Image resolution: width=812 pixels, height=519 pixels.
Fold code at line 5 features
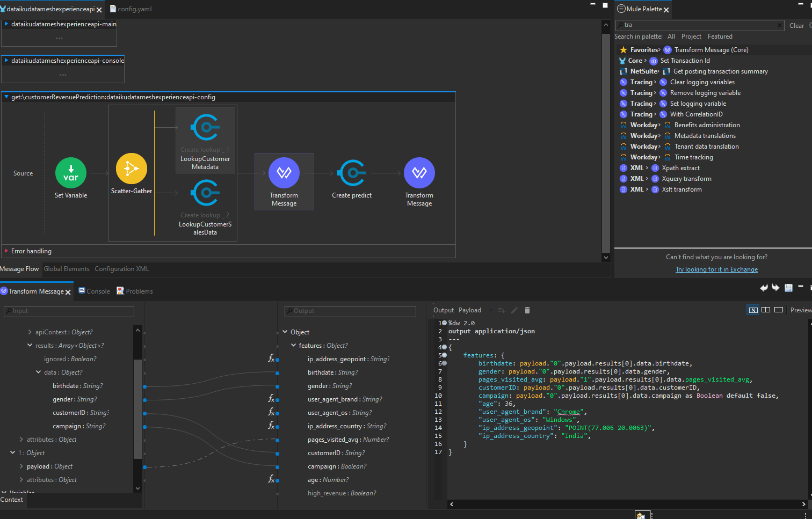(x=444, y=355)
